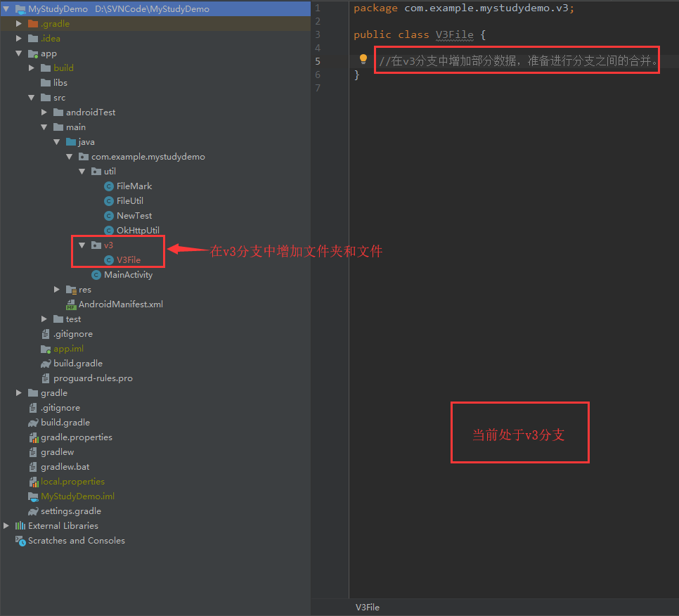
Task: Select the V3File class in tree
Action: coord(129,260)
